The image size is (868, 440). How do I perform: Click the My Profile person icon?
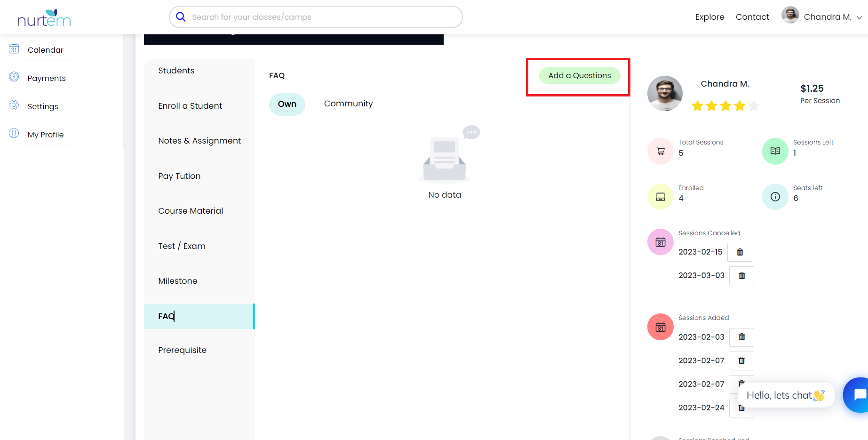[14, 134]
